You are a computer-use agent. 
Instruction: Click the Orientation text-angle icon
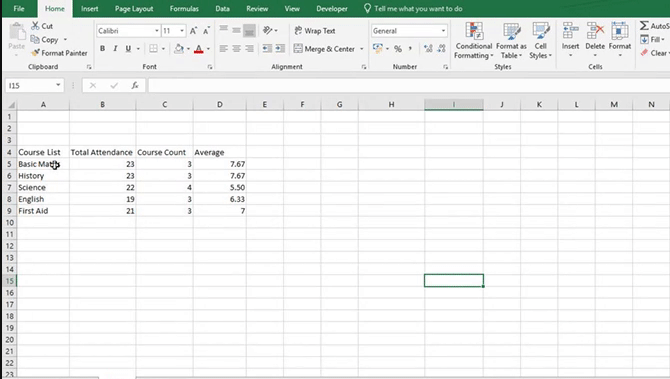point(267,30)
